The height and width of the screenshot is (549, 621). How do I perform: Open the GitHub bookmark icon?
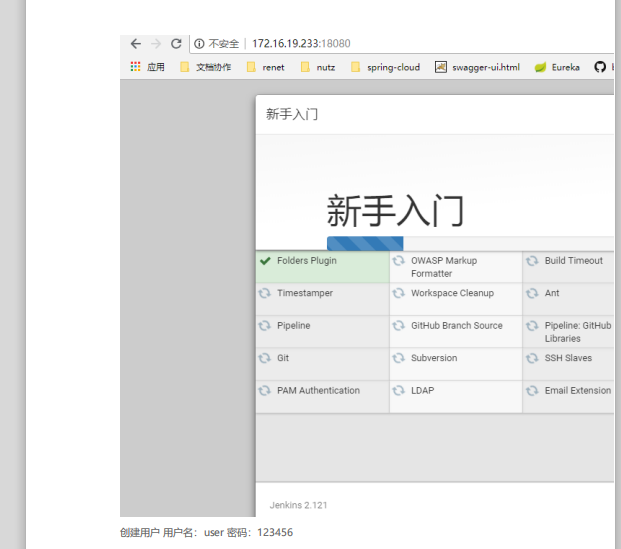600,67
